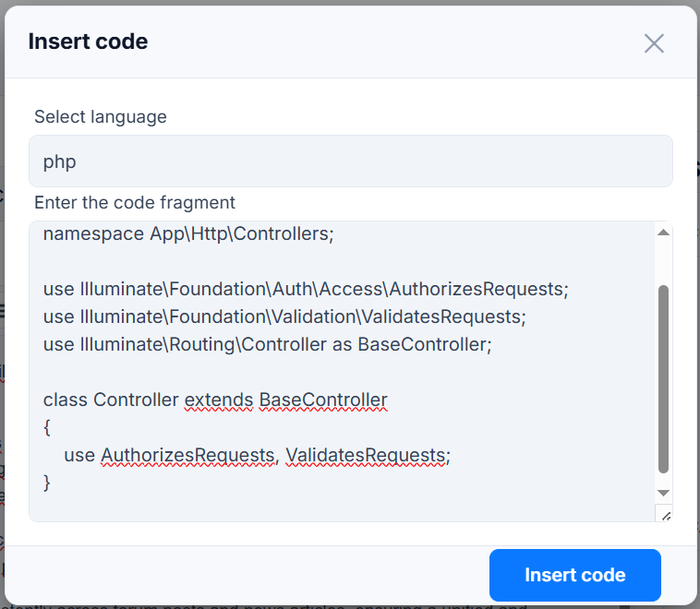Screen dimensions: 700x609
Task: Click the 'Select language' label
Action: pos(101,117)
